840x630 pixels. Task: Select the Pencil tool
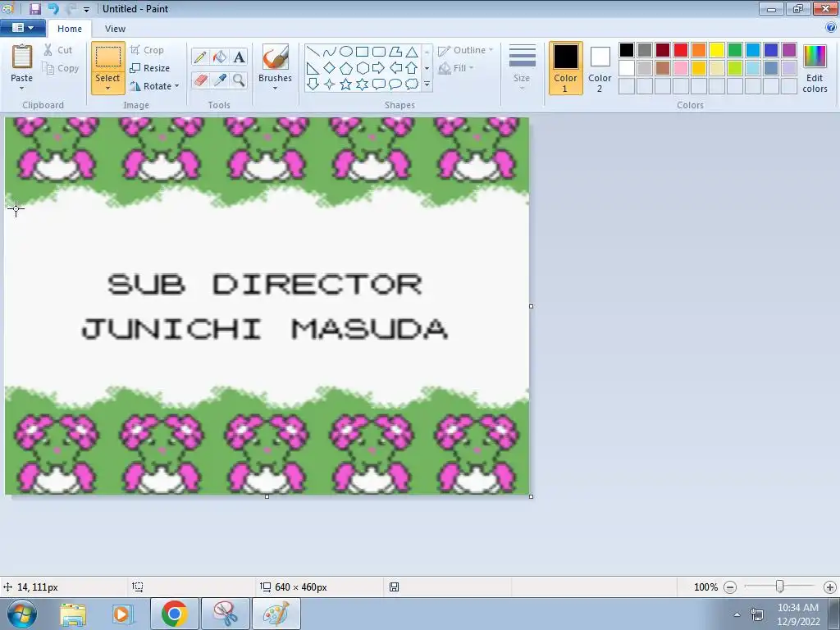pyautogui.click(x=200, y=57)
